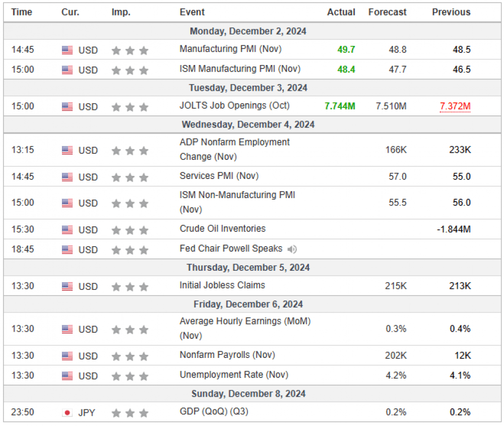Click importance stars for Services PMI (Nov)
The image size is (504, 426).
point(130,177)
